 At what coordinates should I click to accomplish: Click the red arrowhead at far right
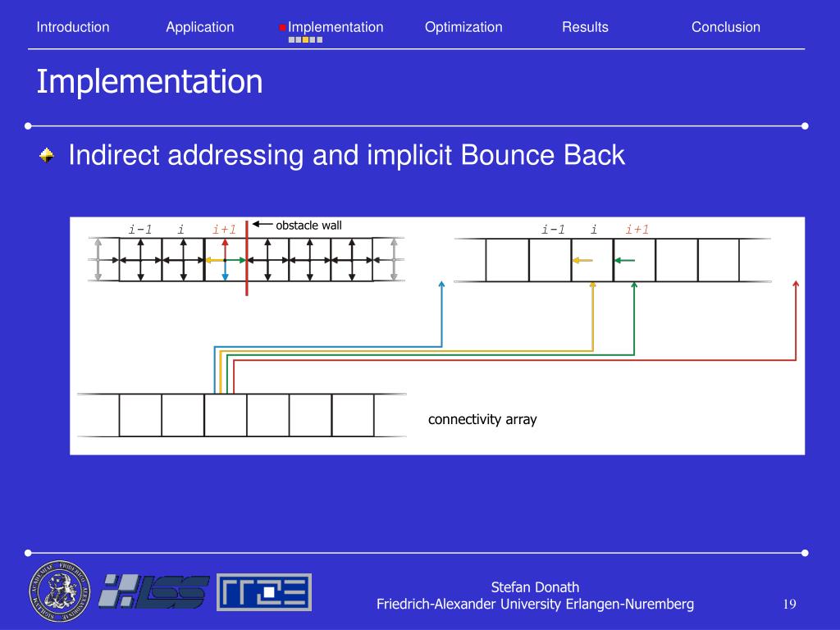796,285
